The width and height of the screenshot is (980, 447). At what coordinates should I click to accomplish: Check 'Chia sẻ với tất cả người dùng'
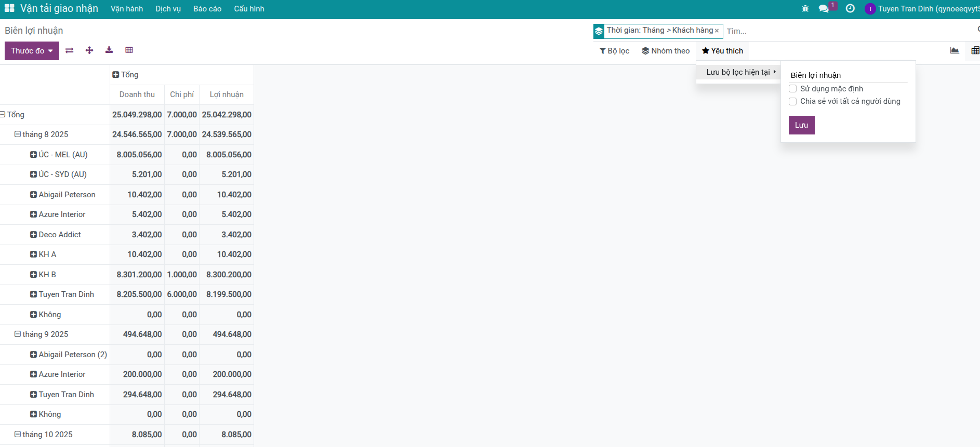tap(793, 101)
